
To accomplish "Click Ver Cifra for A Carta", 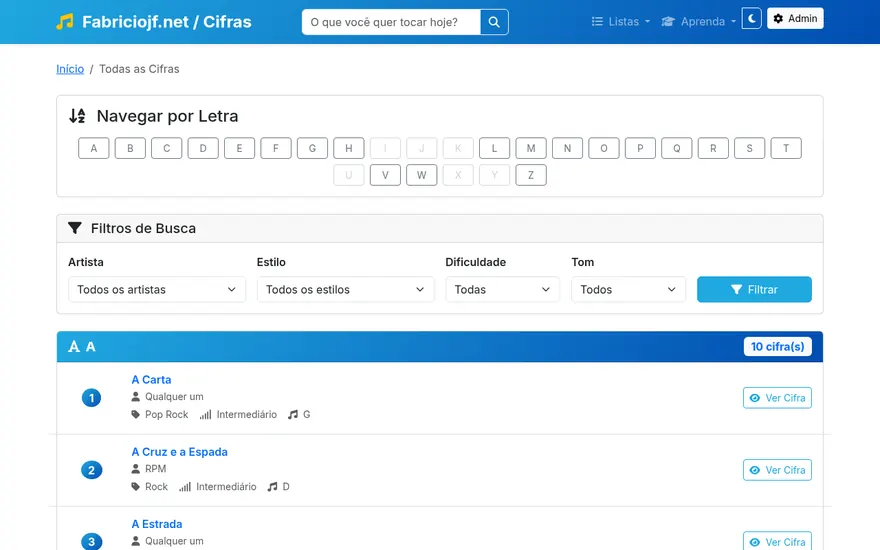I will click(777, 398).
